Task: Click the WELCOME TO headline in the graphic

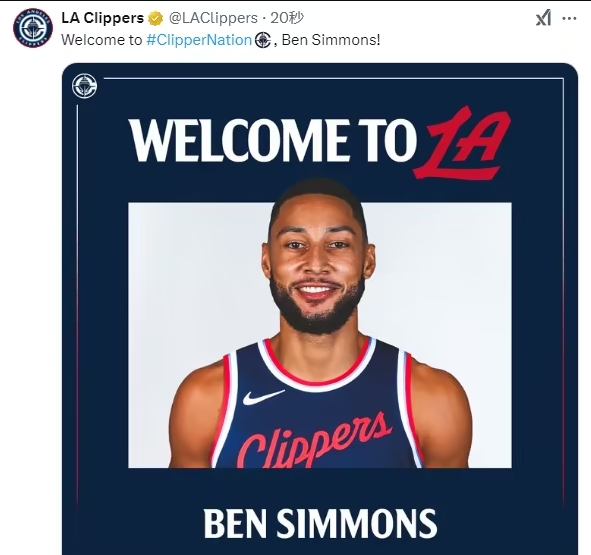Action: pyautogui.click(x=273, y=140)
